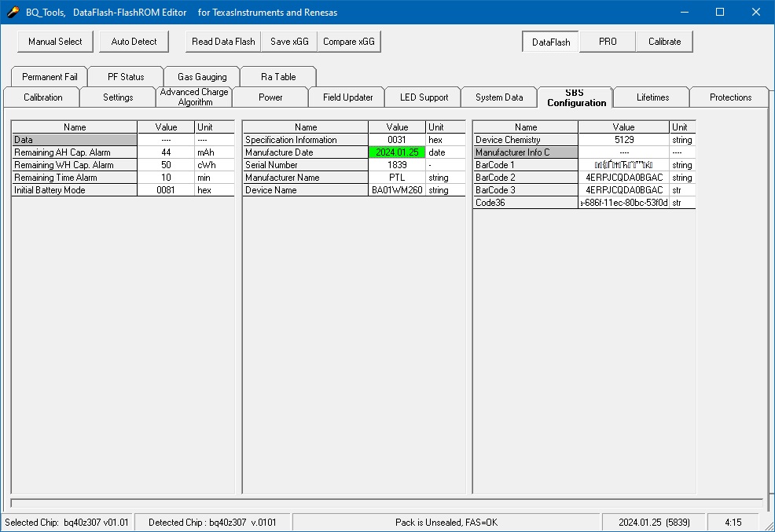Open the Advanced Charge Algorithm tab
This screenshot has height=532, width=775.
(x=194, y=97)
